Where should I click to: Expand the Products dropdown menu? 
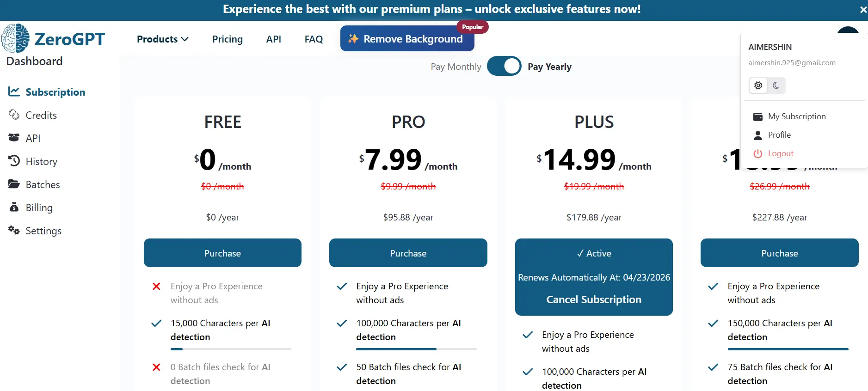[163, 39]
